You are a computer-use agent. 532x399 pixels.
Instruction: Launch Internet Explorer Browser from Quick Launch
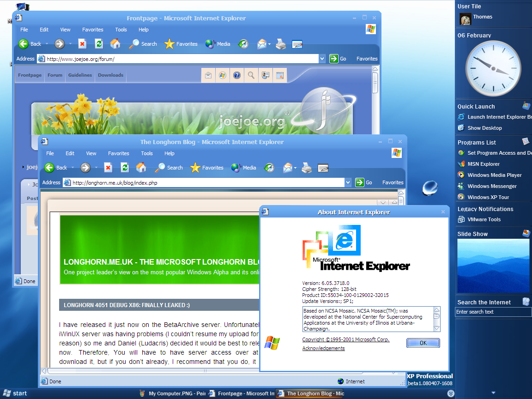coord(494,117)
